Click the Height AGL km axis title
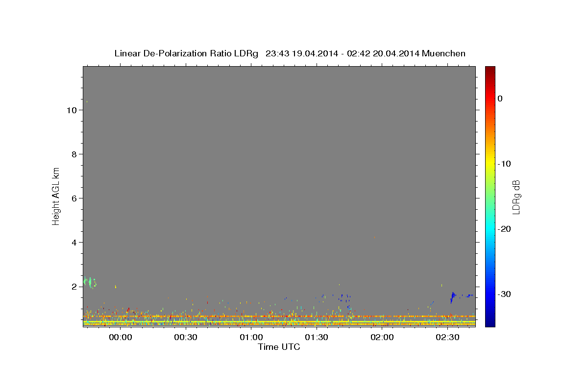The width and height of the screenshot is (588, 392). (x=56, y=196)
